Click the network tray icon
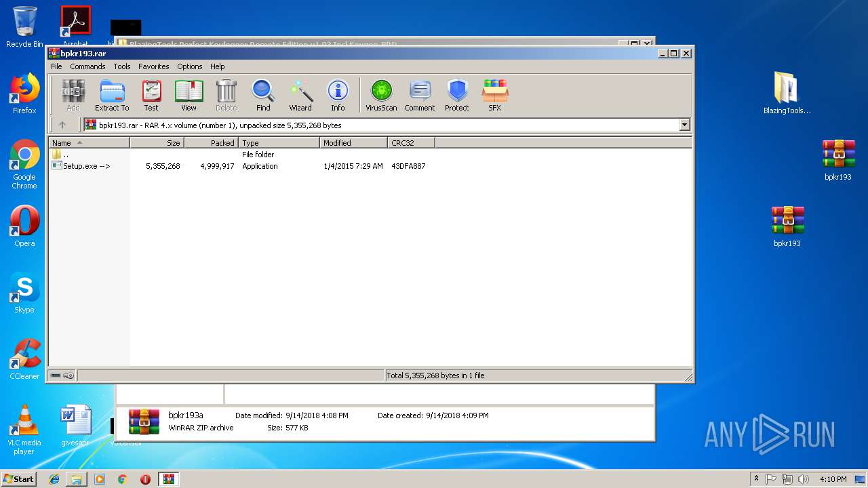This screenshot has width=868, height=488. [x=787, y=479]
